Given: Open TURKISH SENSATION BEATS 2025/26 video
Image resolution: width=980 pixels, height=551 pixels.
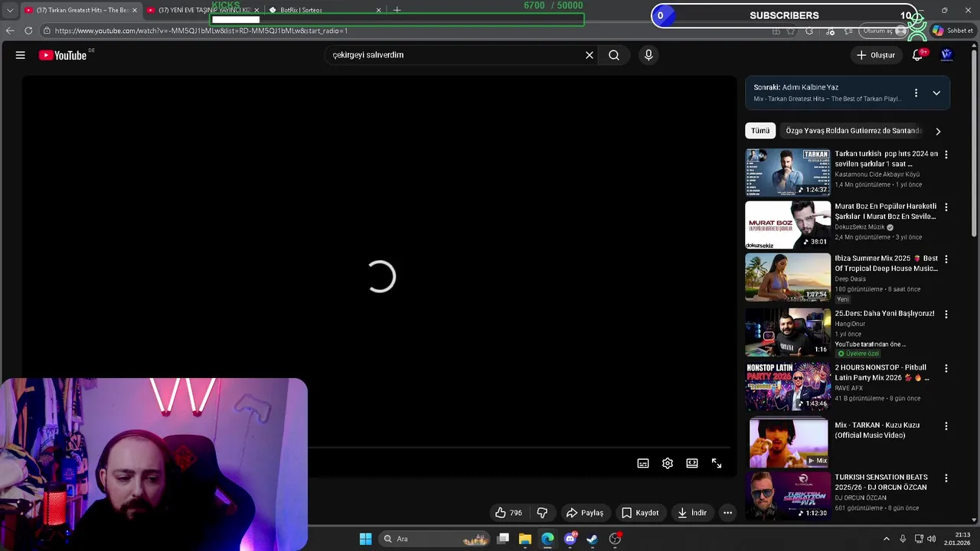Looking at the screenshot, I should 880,482.
